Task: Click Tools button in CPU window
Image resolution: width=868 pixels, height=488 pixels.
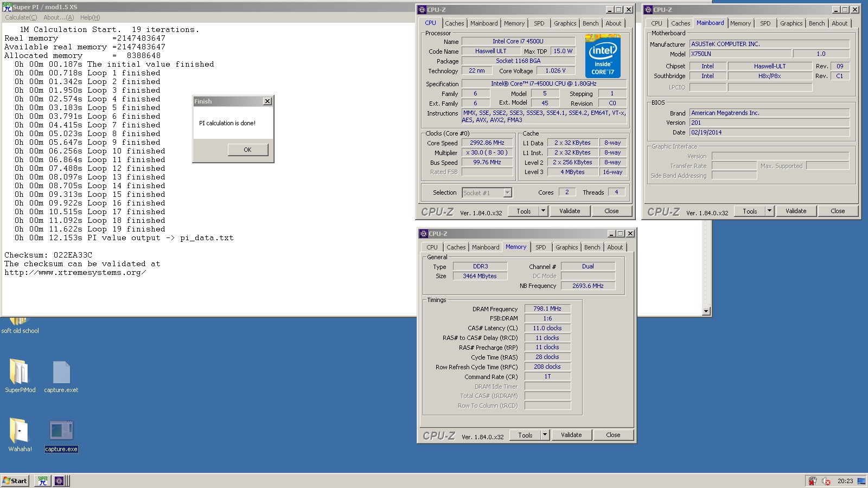Action: [524, 211]
